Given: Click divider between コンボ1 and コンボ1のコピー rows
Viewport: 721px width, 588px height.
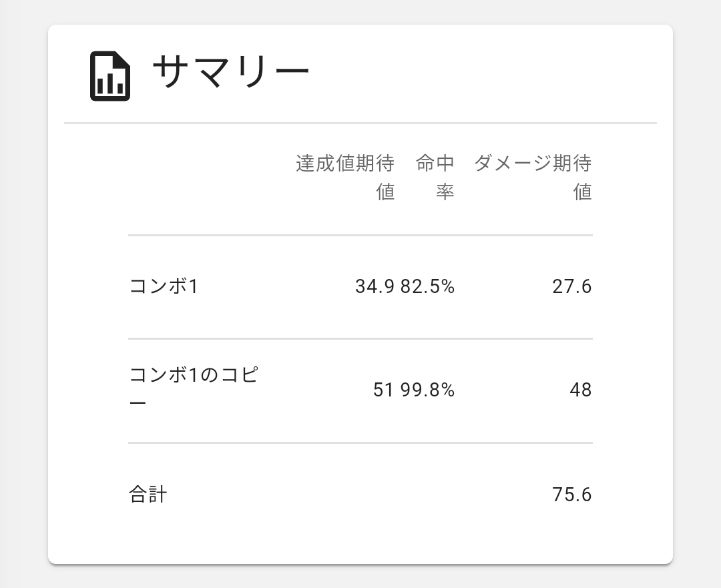Looking at the screenshot, I should click(x=360, y=339).
